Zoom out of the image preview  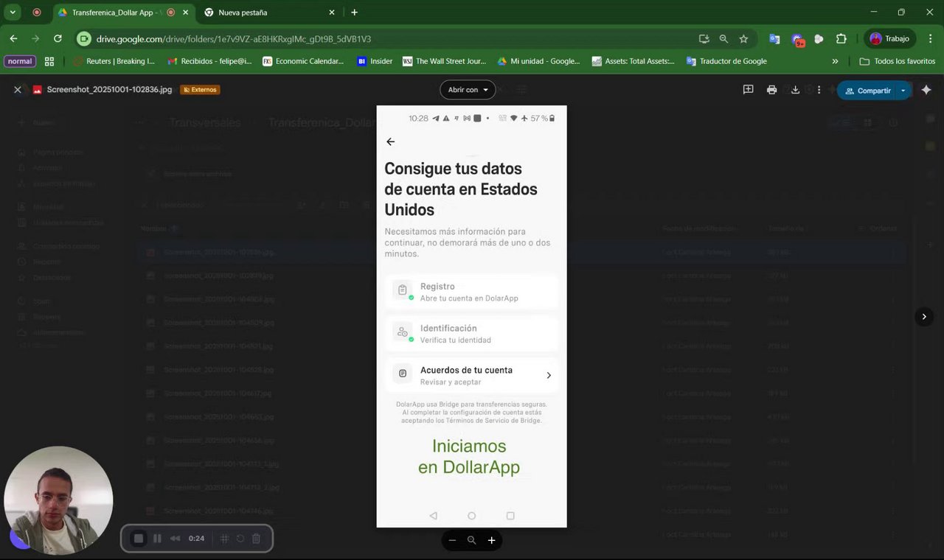coord(452,540)
